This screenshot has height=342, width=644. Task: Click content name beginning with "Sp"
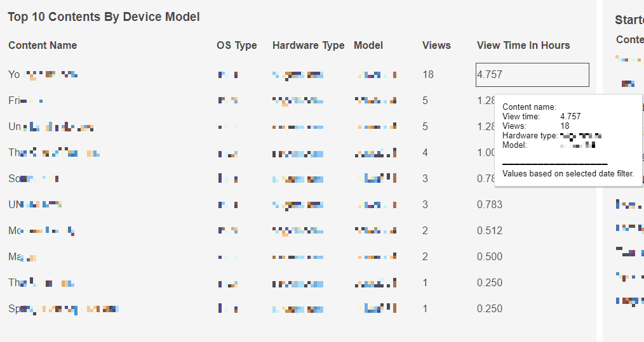[x=64, y=309]
